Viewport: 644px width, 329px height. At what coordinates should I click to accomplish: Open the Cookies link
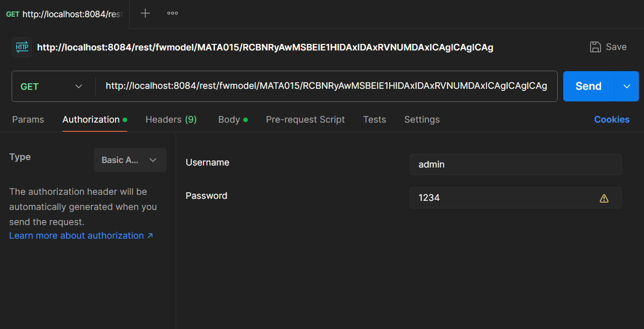611,120
